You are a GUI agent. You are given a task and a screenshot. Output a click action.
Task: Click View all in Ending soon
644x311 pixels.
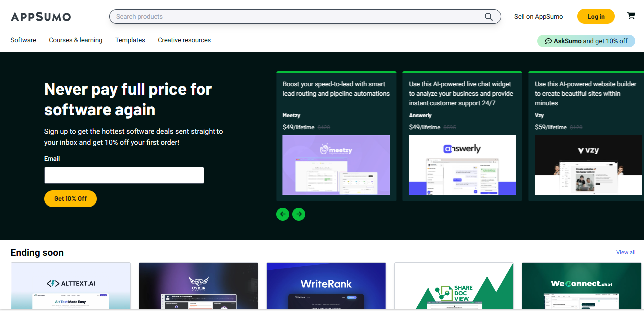[626, 252]
